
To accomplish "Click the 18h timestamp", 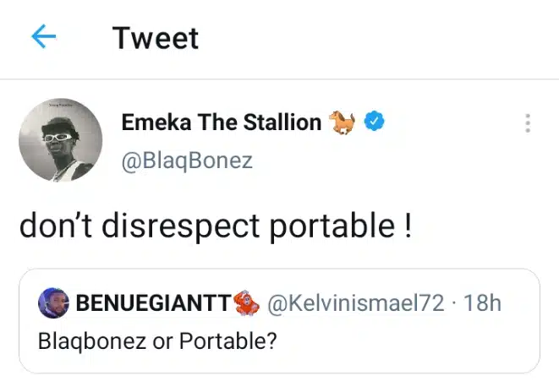I will (483, 304).
